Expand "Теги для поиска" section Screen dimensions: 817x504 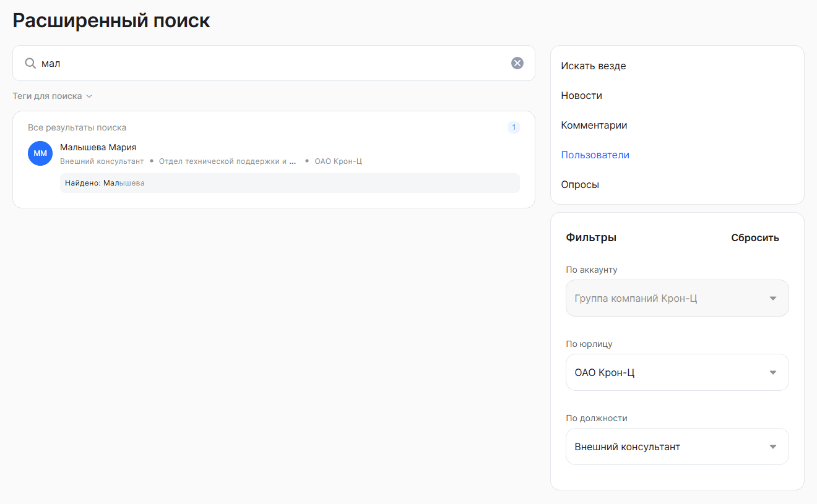click(x=53, y=96)
